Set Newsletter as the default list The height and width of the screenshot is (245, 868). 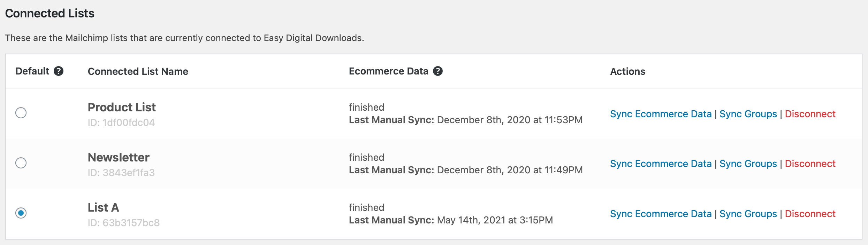point(21,163)
